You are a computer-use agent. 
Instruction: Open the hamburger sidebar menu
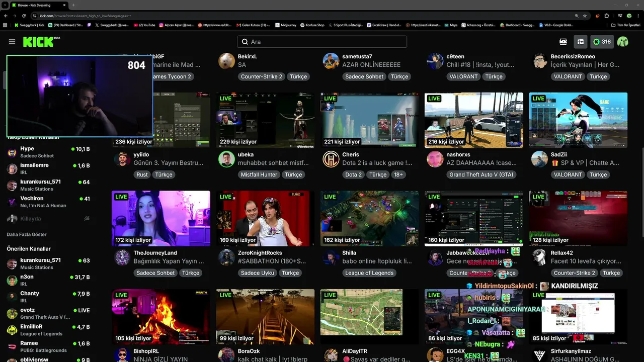(12, 42)
